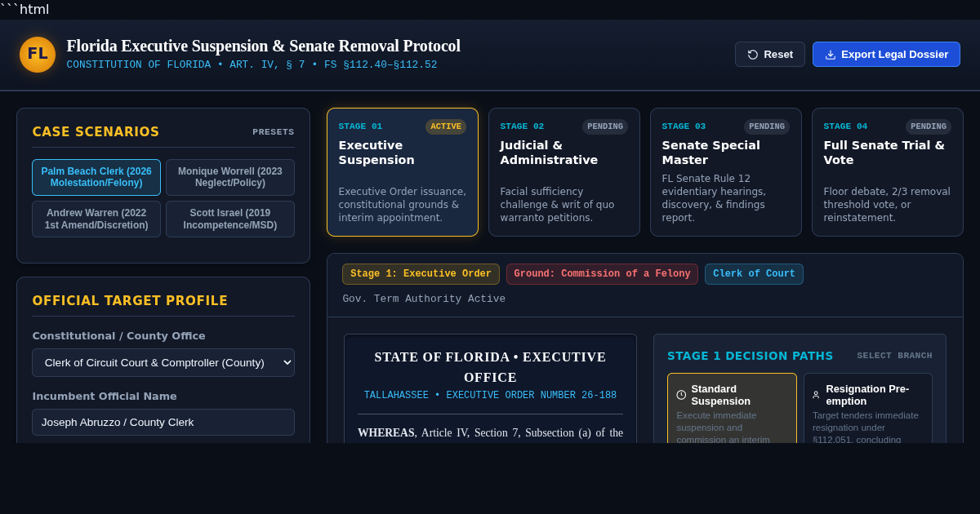The width and height of the screenshot is (980, 514).
Task: Open Stage 04 Full Senate Trial & Vote
Action: click(888, 172)
